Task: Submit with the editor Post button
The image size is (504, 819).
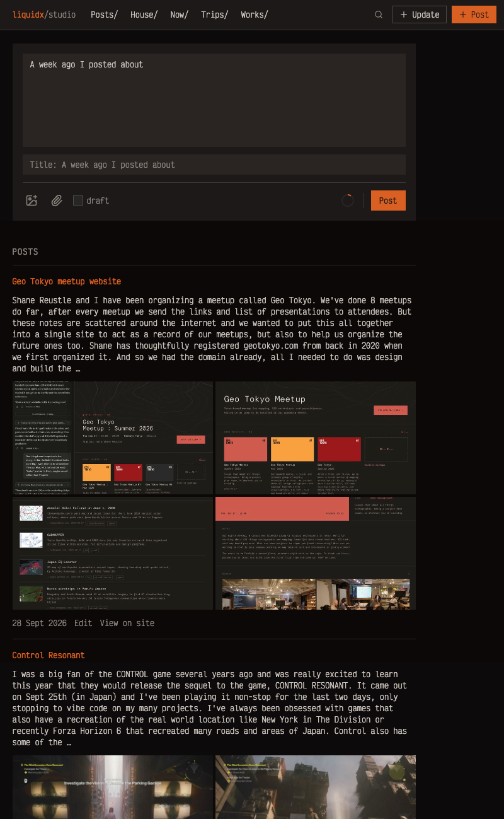Action: (x=388, y=200)
